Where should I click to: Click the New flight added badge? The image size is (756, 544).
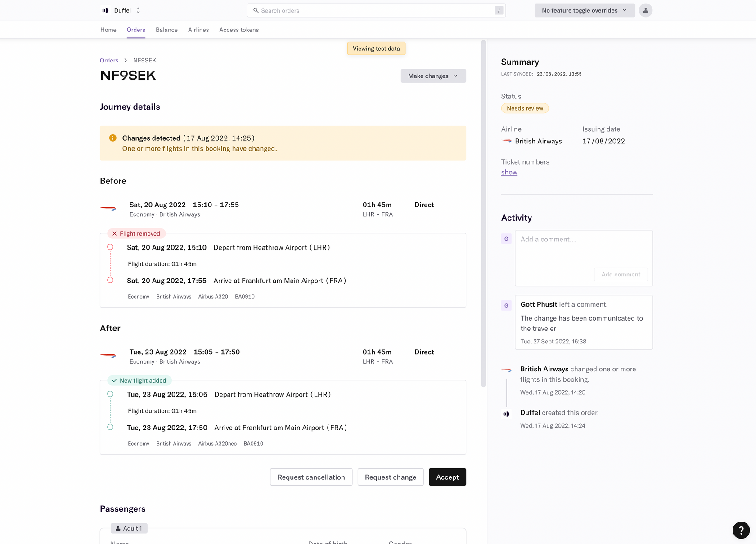(x=139, y=380)
